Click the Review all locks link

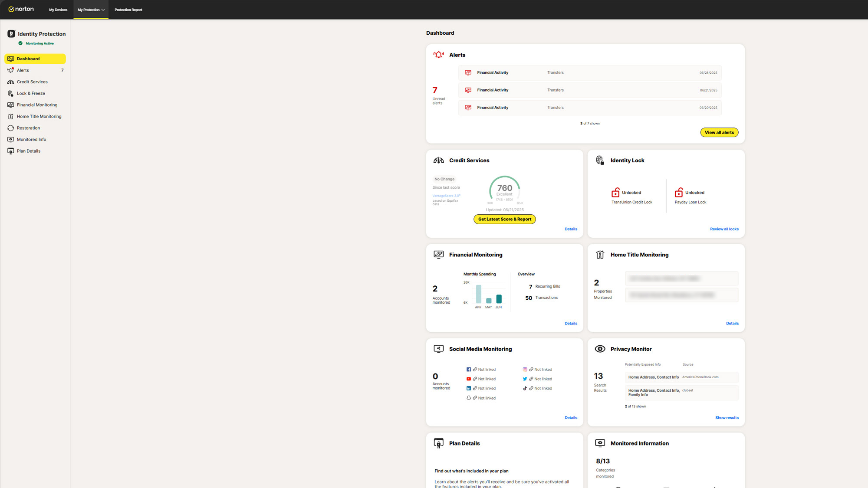pyautogui.click(x=724, y=229)
